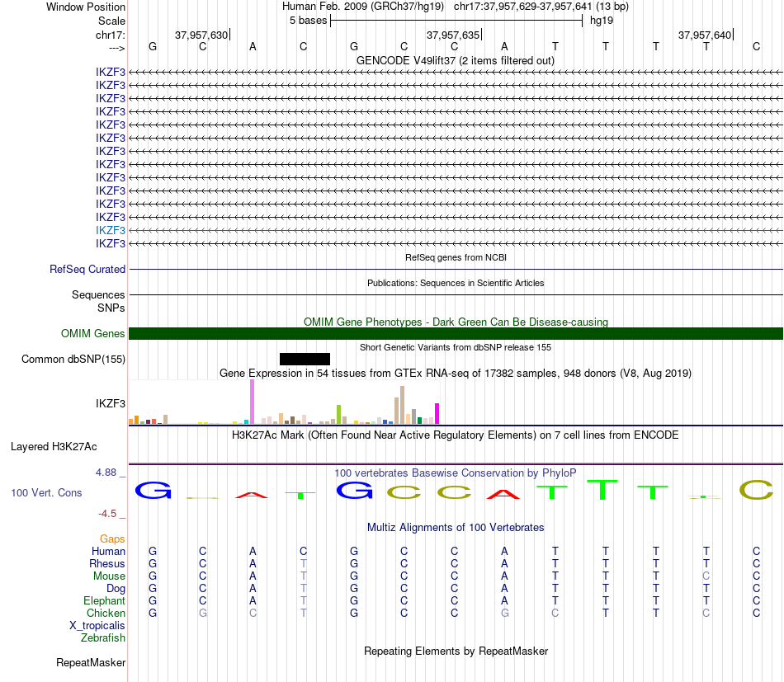Image resolution: width=784 pixels, height=682 pixels.
Task: Select the Scale label in the ruler
Action: pyautogui.click(x=111, y=21)
